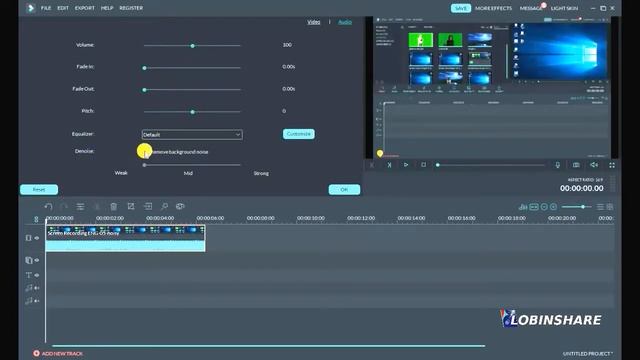
Task: Click the link icon beside the time ruler
Action: click(x=36, y=219)
